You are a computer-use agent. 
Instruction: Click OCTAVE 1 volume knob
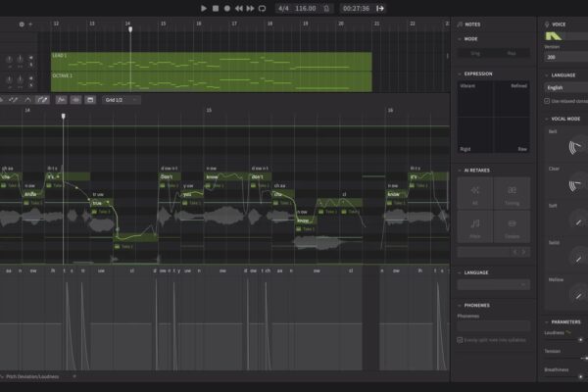(x=10, y=79)
